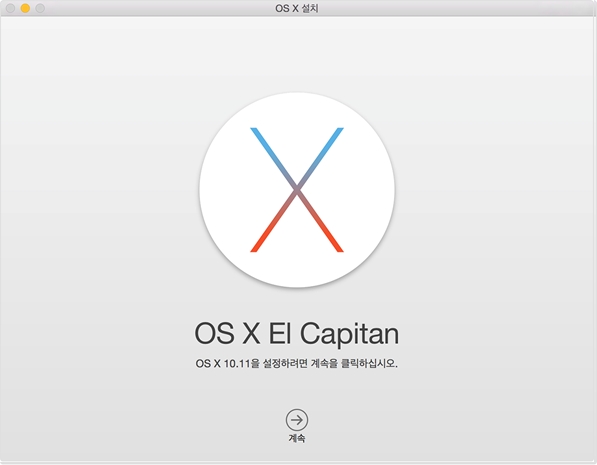The height and width of the screenshot is (465, 597).
Task: Select the OS X El Capitan heading
Action: tap(297, 334)
